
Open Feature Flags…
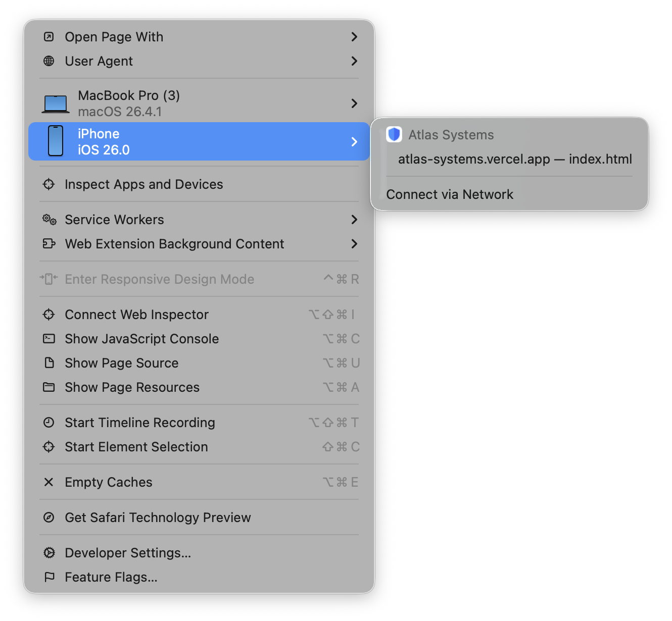coord(199,577)
